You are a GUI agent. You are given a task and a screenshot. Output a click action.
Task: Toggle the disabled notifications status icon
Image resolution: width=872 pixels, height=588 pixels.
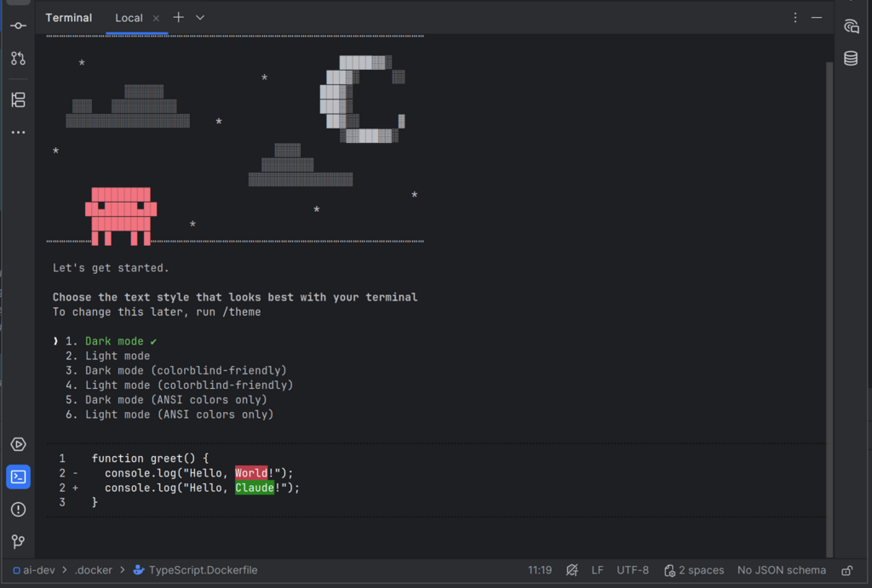pyautogui.click(x=572, y=570)
